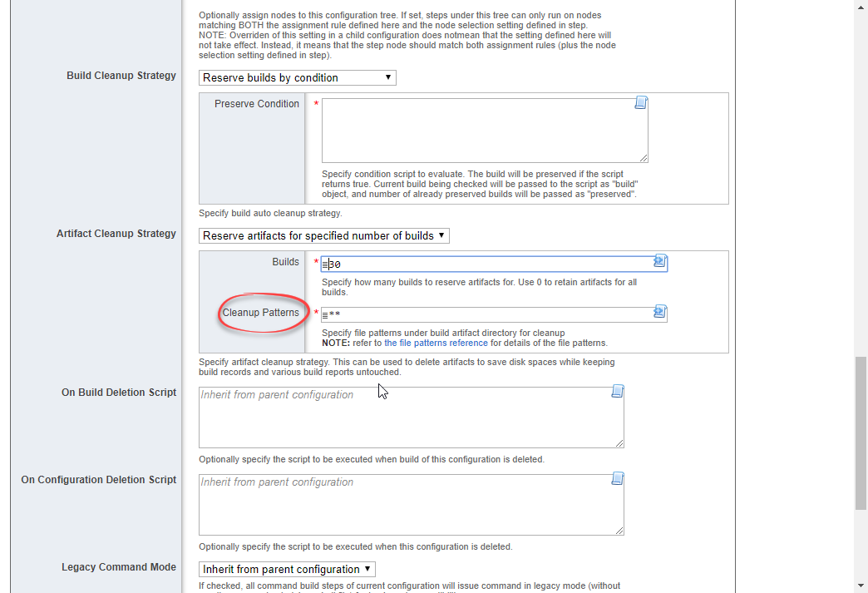Click the Builds label

tap(286, 262)
